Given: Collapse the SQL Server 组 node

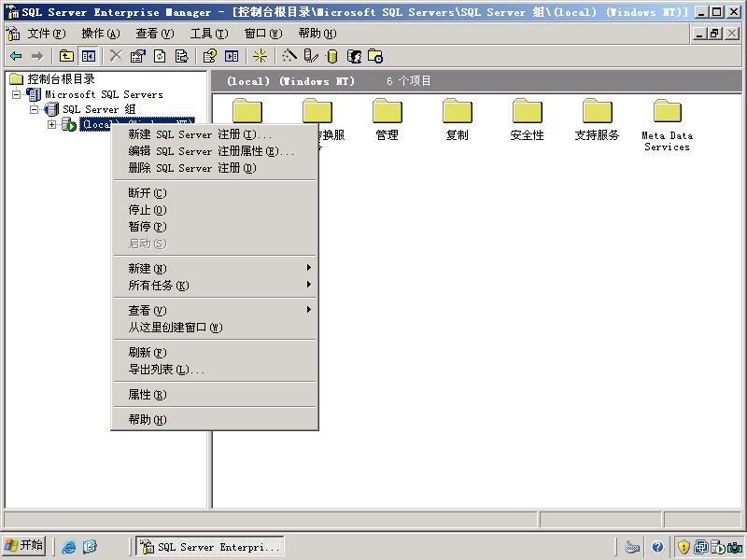Looking at the screenshot, I should coord(34,109).
